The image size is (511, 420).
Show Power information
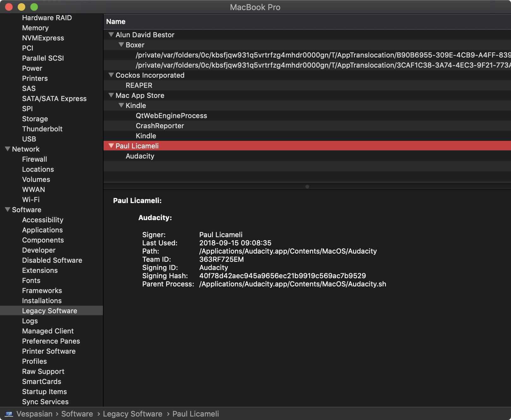[x=32, y=68]
